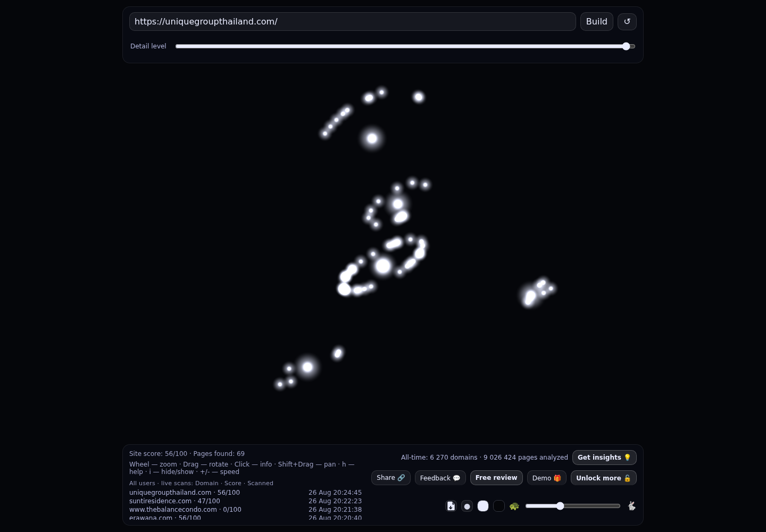The image size is (766, 532).
Task: Click the Free review button
Action: (x=496, y=478)
